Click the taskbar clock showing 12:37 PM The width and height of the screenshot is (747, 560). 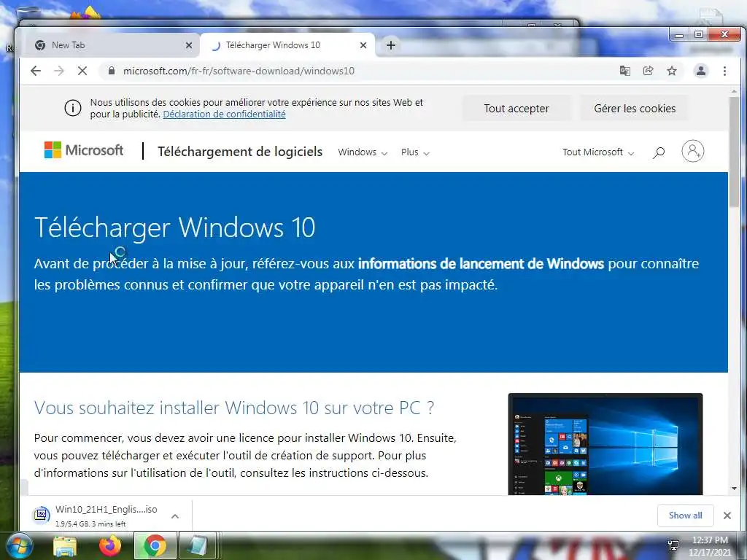pos(709,546)
